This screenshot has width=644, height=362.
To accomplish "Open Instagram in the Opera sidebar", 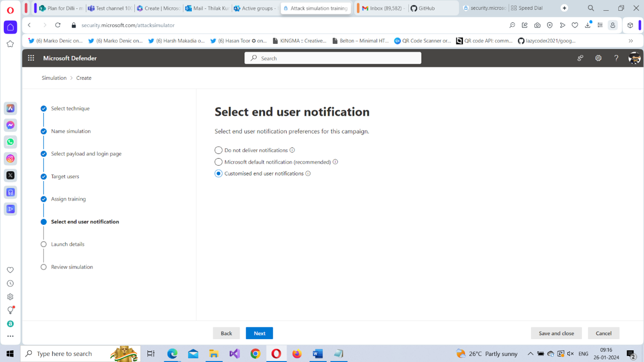I will pyautogui.click(x=10, y=159).
